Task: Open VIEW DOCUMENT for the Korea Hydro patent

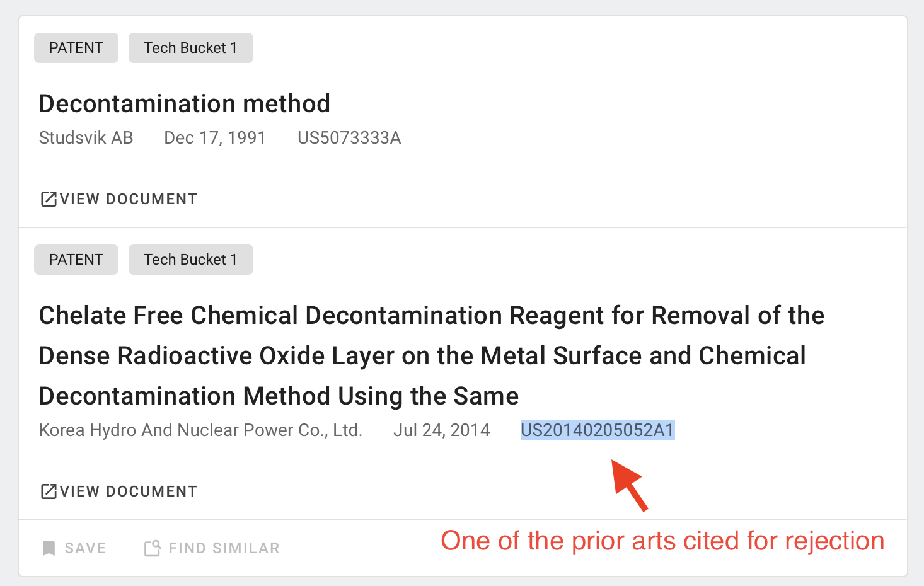Action: pos(118,491)
